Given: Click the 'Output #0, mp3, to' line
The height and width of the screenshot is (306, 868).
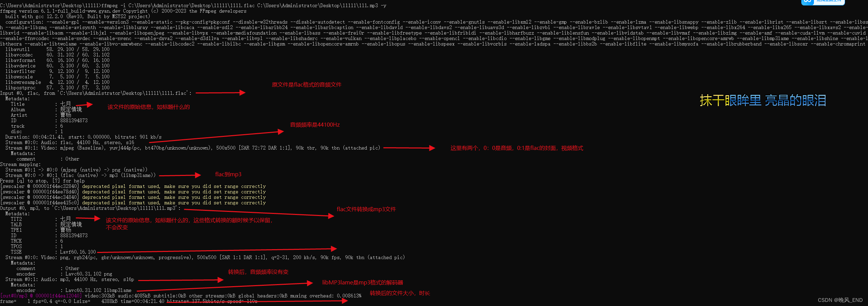Looking at the screenshot, I should (90, 208).
